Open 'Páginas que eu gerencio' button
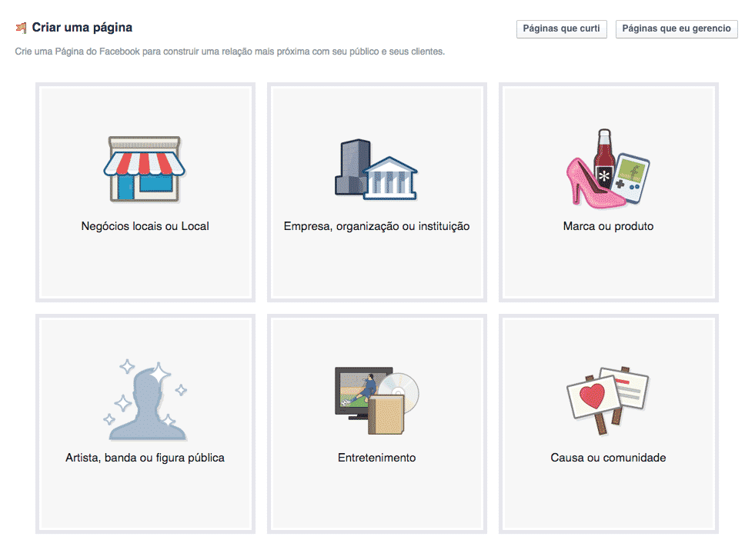The height and width of the screenshot is (560, 755). pyautogui.click(x=676, y=29)
